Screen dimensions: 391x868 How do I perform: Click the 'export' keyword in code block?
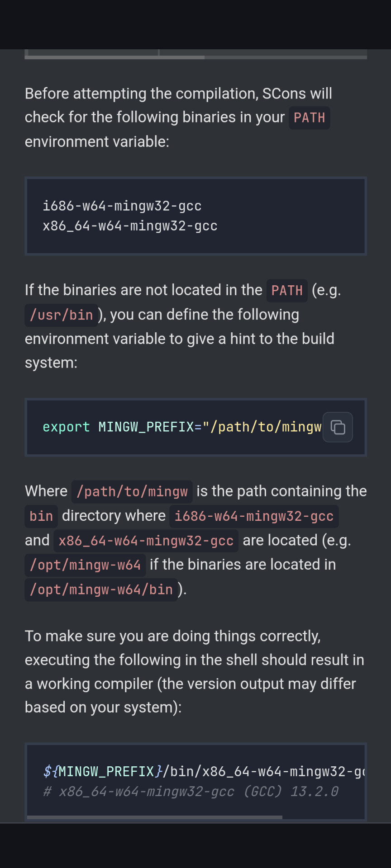click(66, 427)
